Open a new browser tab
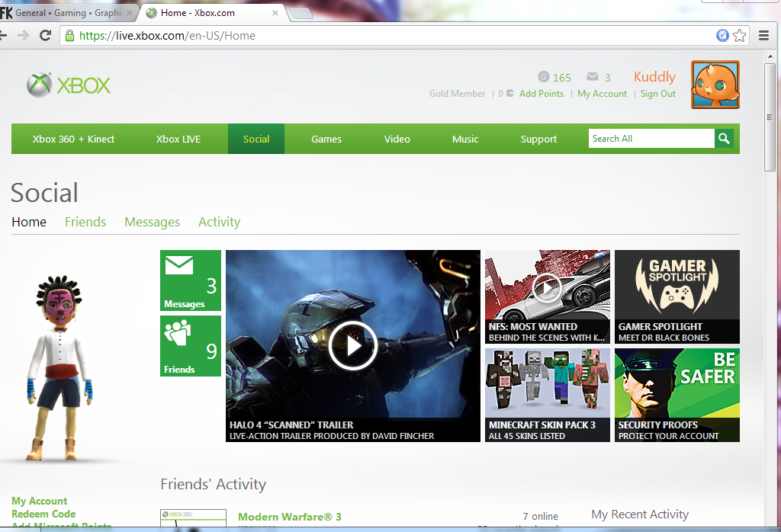 coord(301,14)
